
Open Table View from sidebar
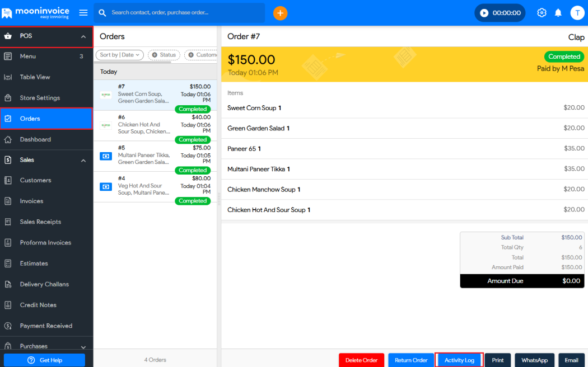pos(35,77)
